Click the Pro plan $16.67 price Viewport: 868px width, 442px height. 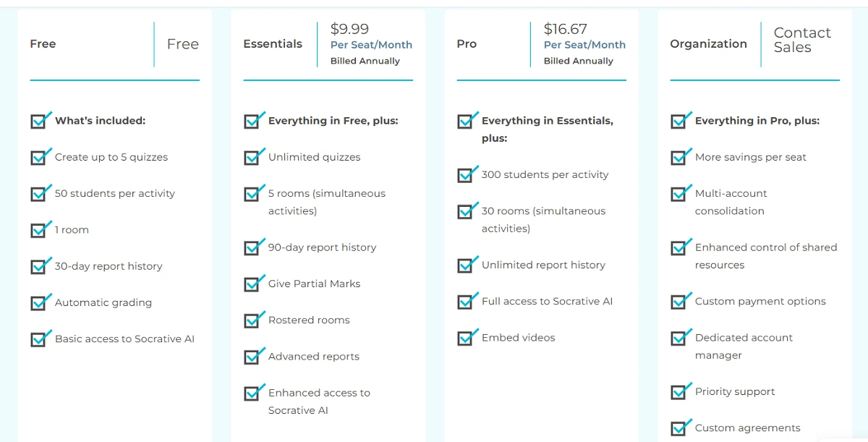click(x=565, y=29)
